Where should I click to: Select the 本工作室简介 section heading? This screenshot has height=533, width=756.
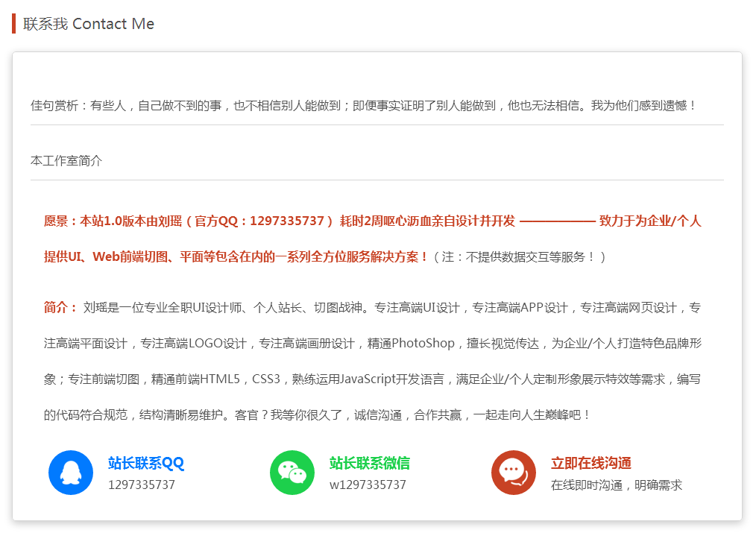pos(66,160)
